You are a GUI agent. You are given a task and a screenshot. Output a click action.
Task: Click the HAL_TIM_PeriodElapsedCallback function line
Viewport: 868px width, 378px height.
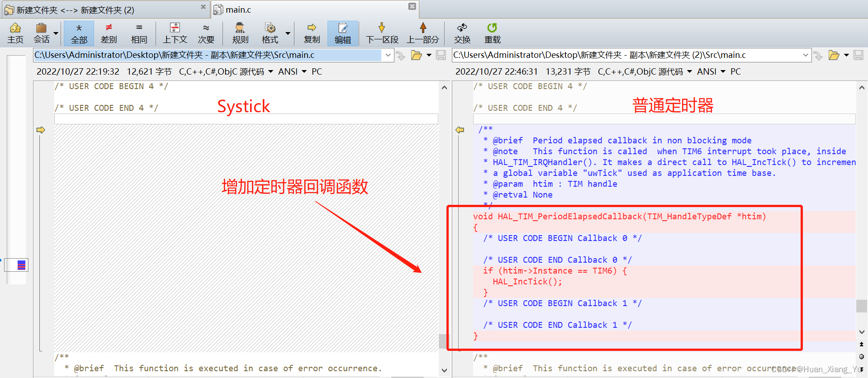tap(620, 217)
